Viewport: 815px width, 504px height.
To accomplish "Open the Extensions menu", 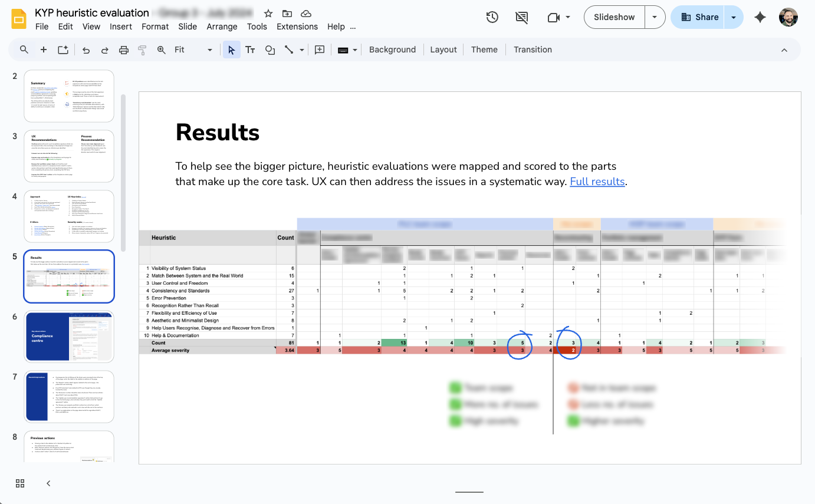I will [x=297, y=27].
